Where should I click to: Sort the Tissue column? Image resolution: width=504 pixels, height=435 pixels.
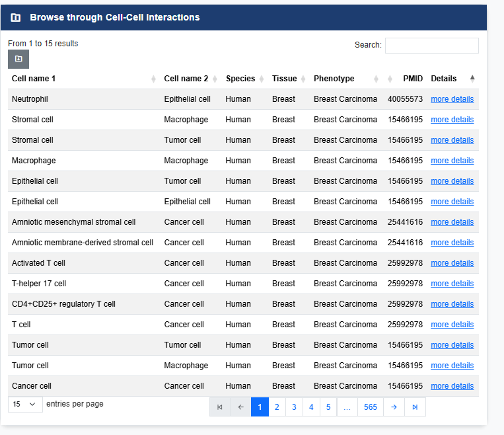pos(303,79)
